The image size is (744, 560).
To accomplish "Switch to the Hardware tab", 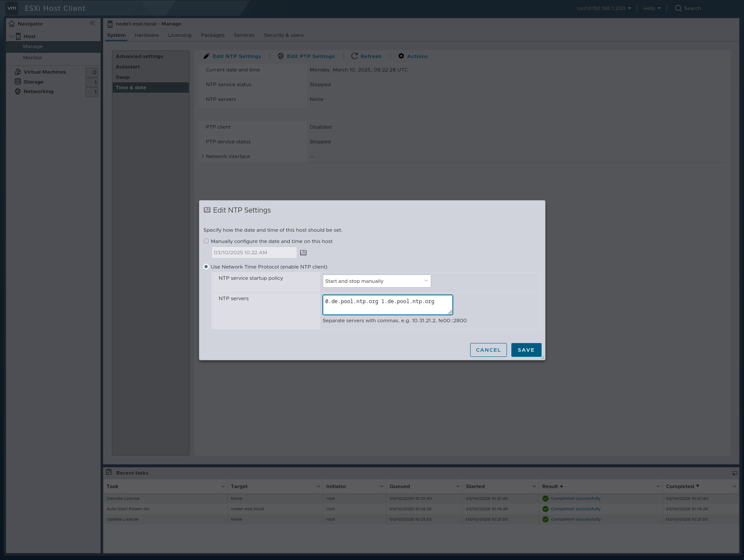I will click(146, 35).
